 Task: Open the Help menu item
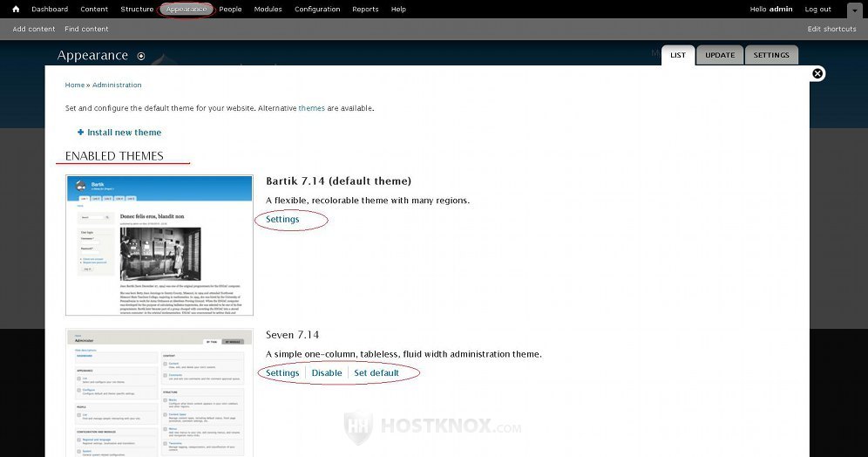click(398, 9)
